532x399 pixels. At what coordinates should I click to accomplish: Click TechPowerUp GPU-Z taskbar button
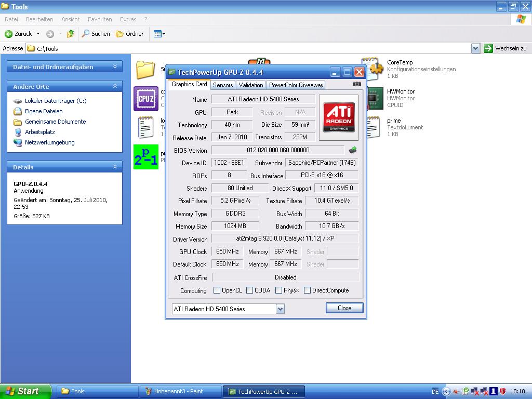[x=263, y=391]
